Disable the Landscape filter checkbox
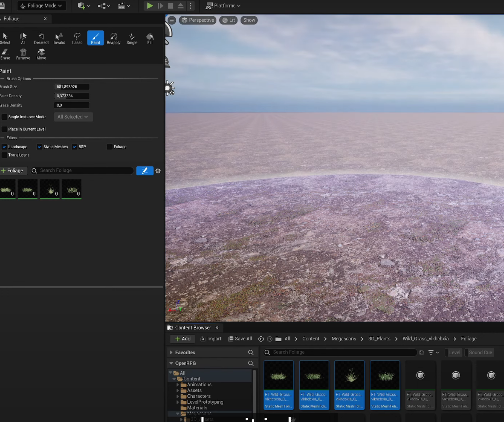The image size is (504, 422). pyautogui.click(x=4, y=147)
